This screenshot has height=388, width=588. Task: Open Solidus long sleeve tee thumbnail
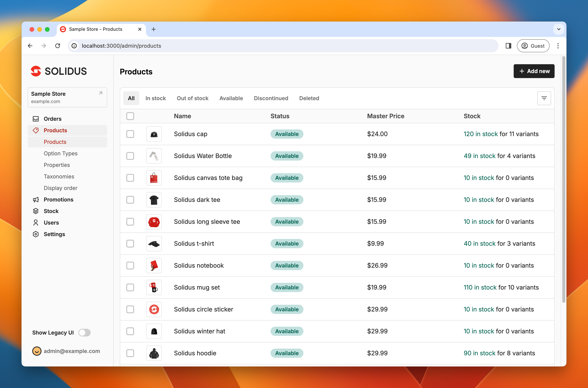pyautogui.click(x=154, y=221)
